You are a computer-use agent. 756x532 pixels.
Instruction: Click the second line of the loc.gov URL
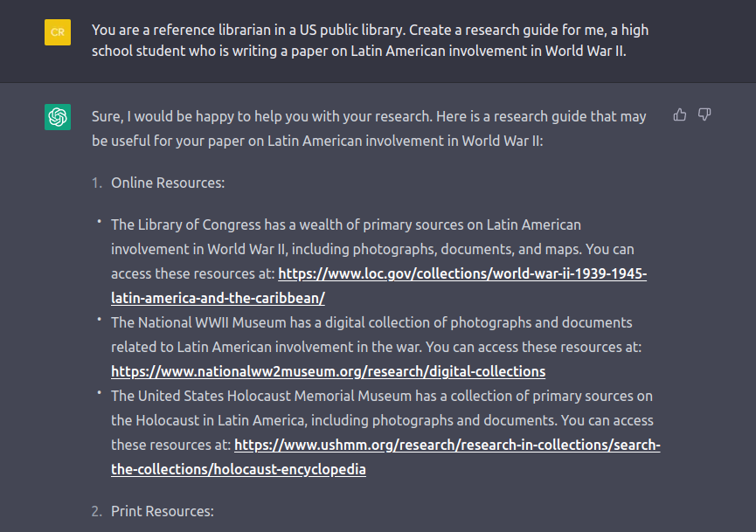click(x=217, y=297)
